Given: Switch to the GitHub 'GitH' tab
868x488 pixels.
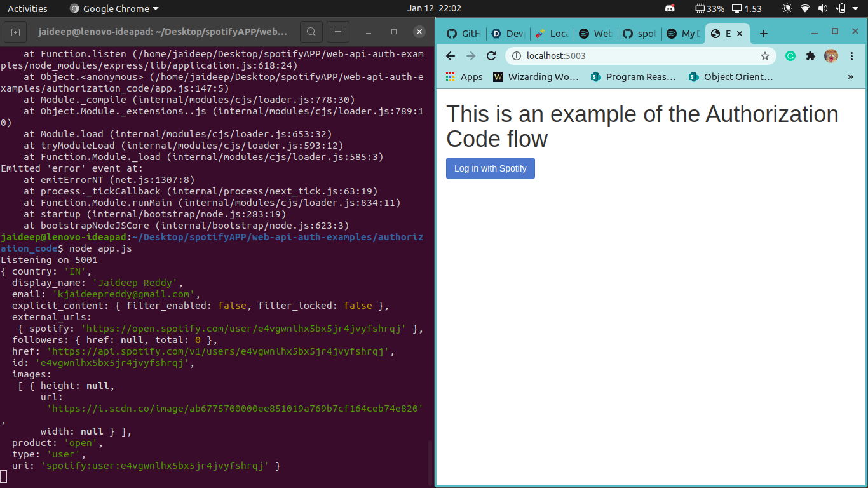Looking at the screenshot, I should tap(463, 34).
